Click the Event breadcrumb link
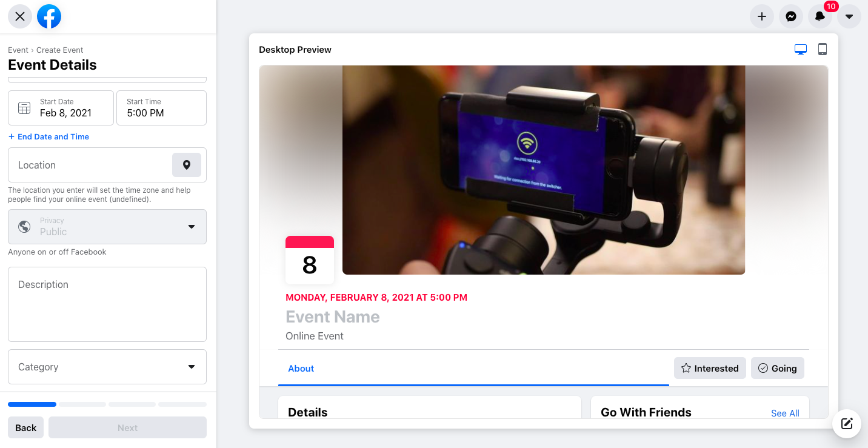The height and width of the screenshot is (448, 868). tap(18, 50)
